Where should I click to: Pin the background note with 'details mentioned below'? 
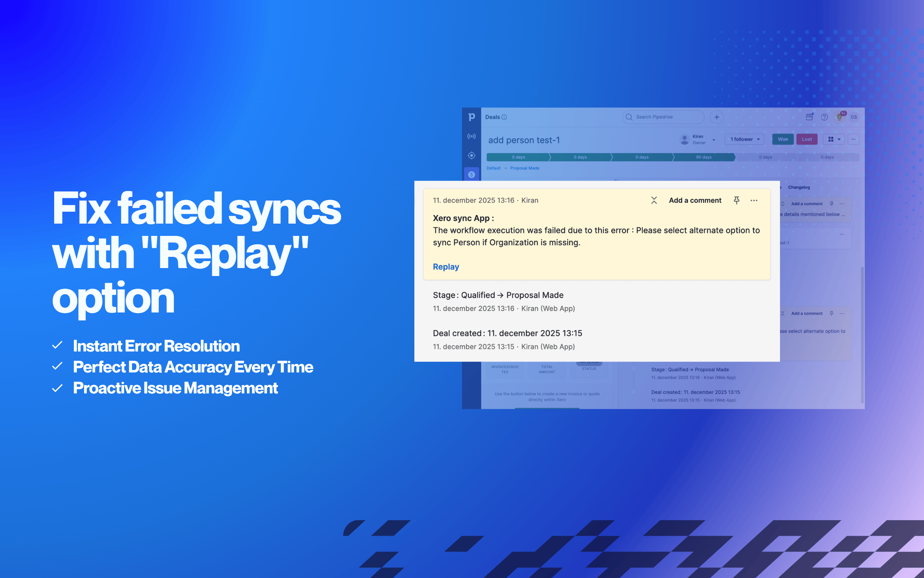tap(831, 204)
